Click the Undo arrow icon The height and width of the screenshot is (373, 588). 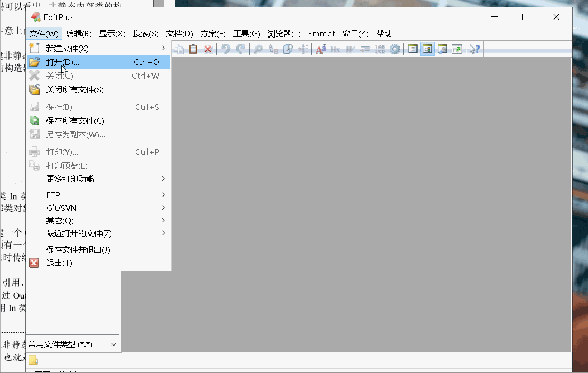tap(226, 49)
